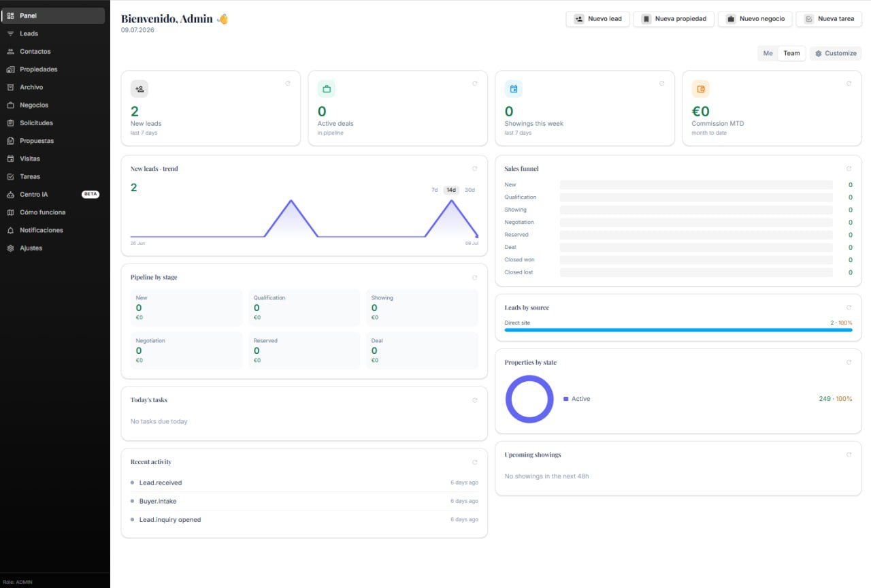
Task: Open the Lead.inquiry opened activity entry
Action: pos(304,519)
